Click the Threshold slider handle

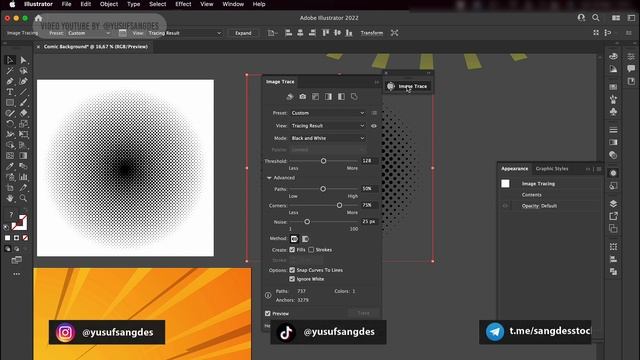[323, 161]
